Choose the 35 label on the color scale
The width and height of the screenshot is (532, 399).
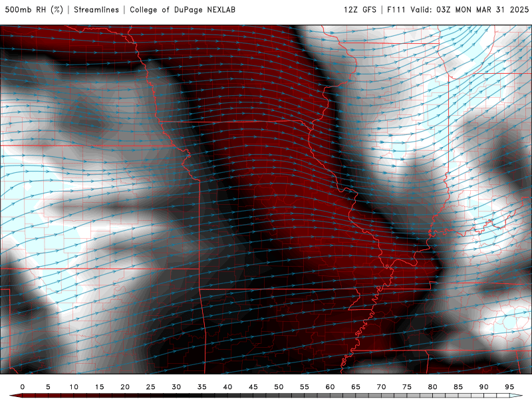(x=202, y=387)
